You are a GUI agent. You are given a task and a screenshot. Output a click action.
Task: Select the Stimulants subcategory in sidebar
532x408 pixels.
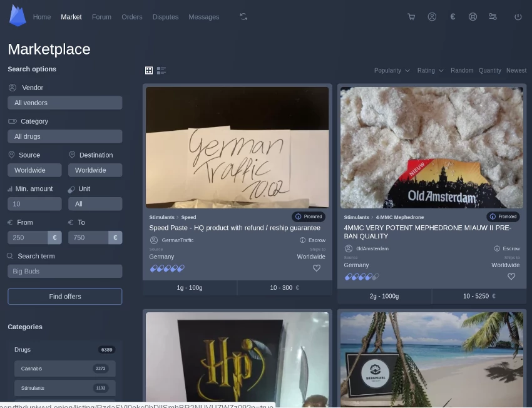tap(65, 388)
